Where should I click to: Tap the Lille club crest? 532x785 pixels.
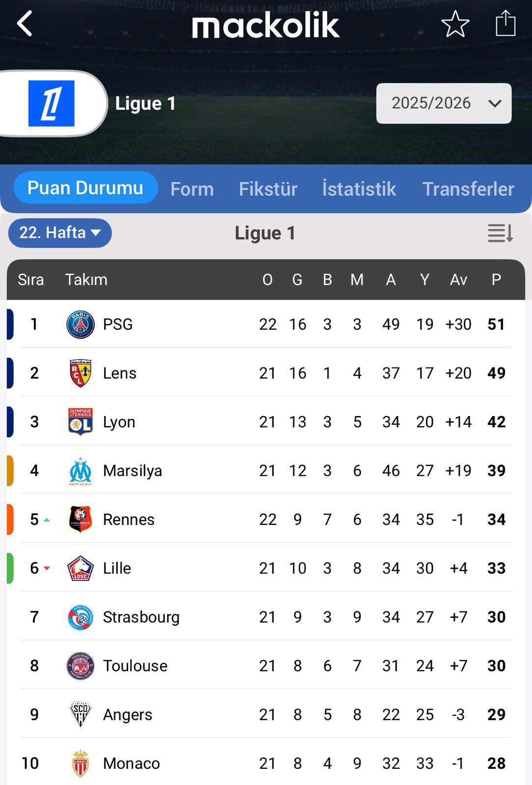(x=80, y=568)
